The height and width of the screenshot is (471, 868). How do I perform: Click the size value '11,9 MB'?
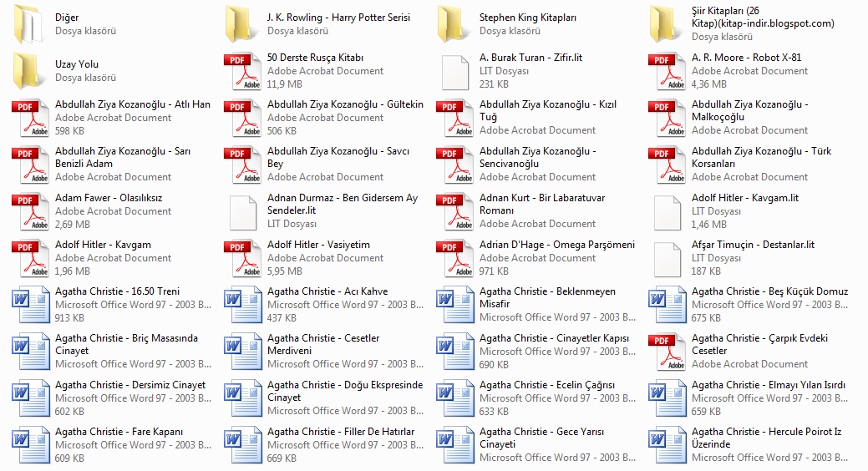[285, 84]
